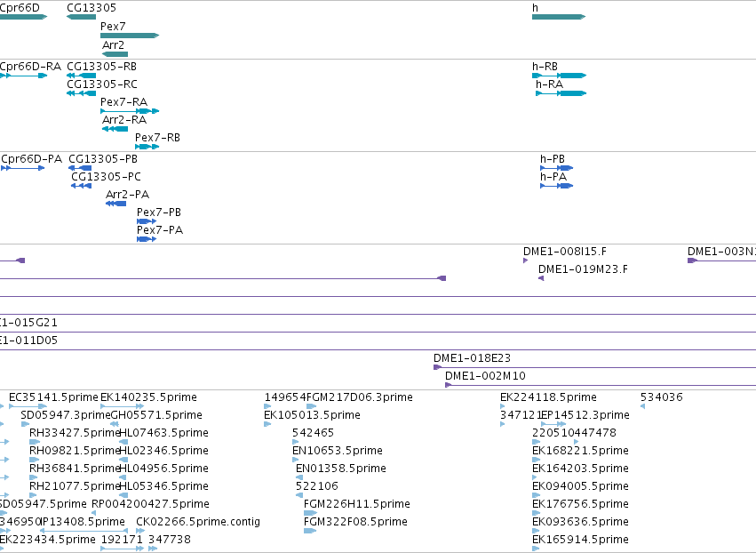Select the EK223434.5prime EST label
The width and height of the screenshot is (756, 553).
(x=48, y=541)
